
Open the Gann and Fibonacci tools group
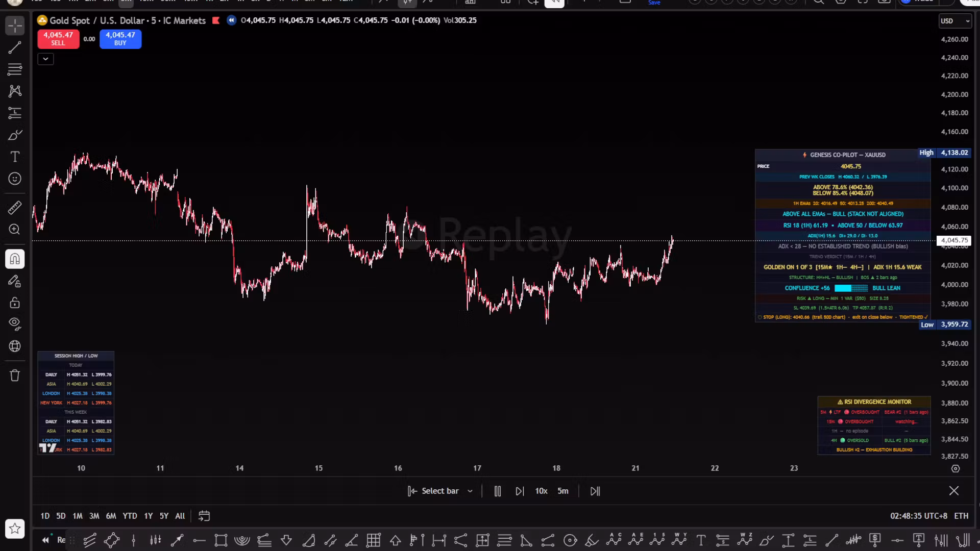[15, 69]
